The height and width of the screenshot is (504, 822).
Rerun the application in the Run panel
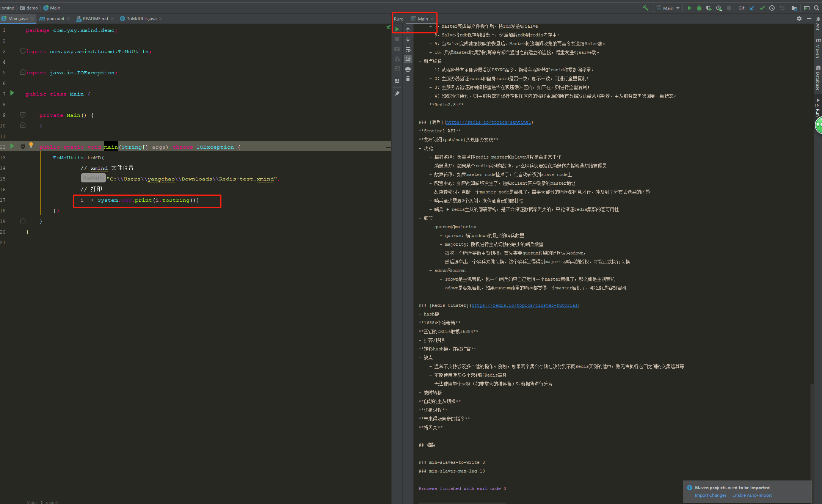397,29
